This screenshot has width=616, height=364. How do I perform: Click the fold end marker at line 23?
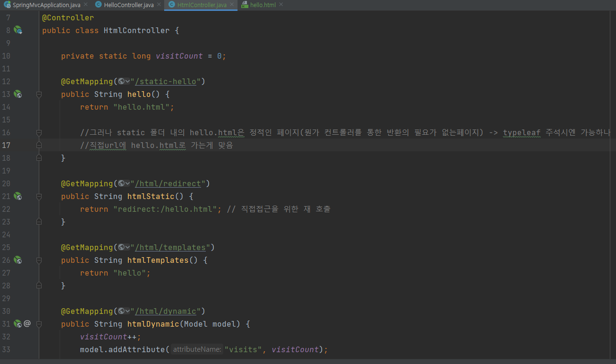(x=39, y=222)
